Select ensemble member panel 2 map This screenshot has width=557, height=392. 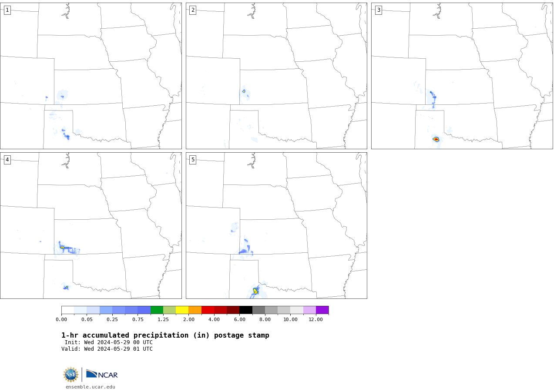pos(276,76)
